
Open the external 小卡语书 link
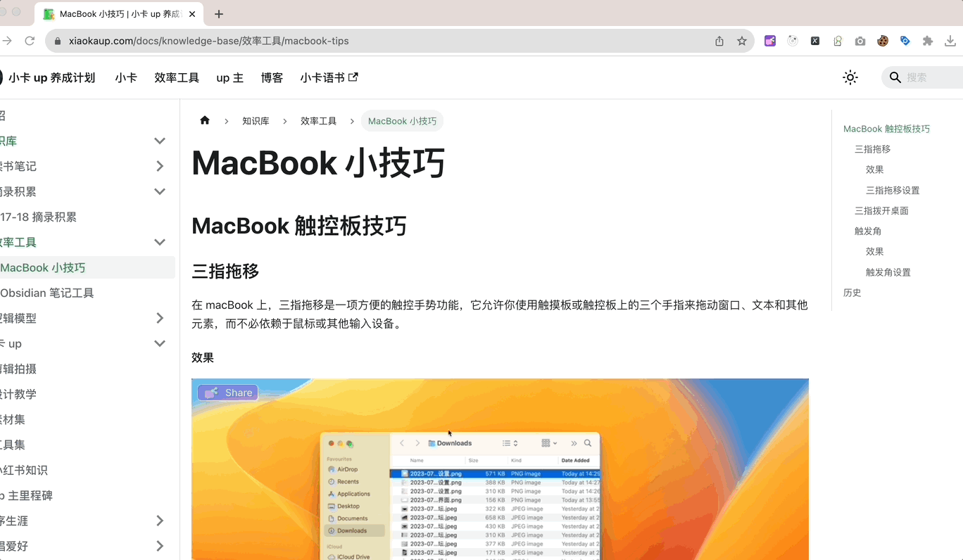[329, 77]
